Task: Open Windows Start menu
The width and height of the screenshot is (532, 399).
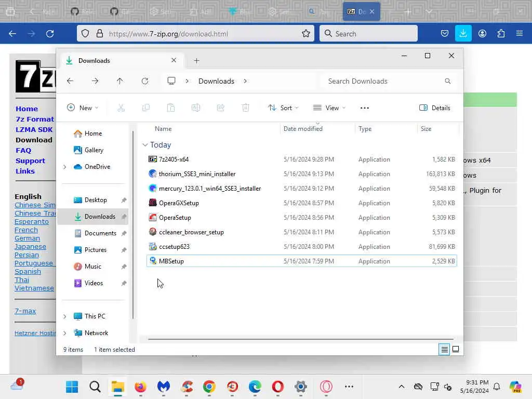Action: coord(72,387)
